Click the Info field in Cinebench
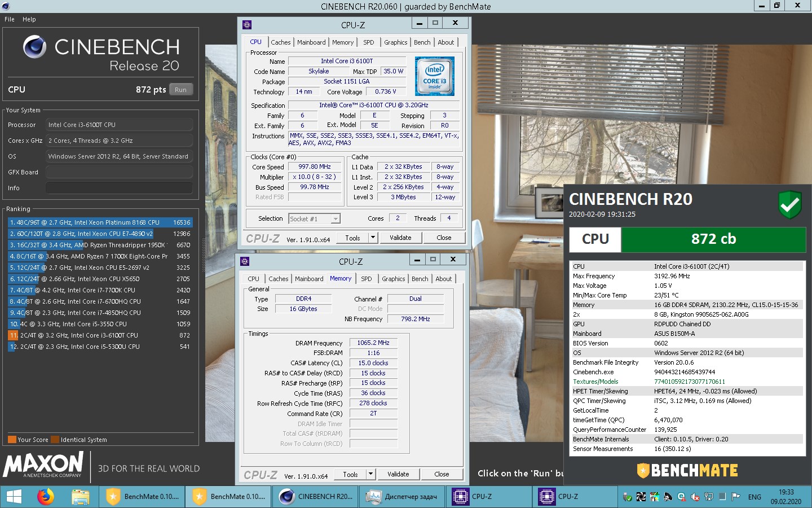The height and width of the screenshot is (508, 812). coord(119,188)
